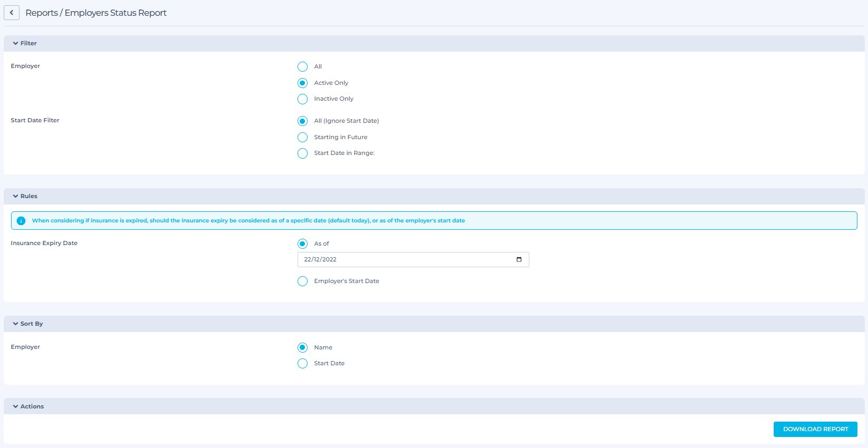Screen dimensions: 868x448
Task: Click the Start Date Filter label
Action: (35, 120)
